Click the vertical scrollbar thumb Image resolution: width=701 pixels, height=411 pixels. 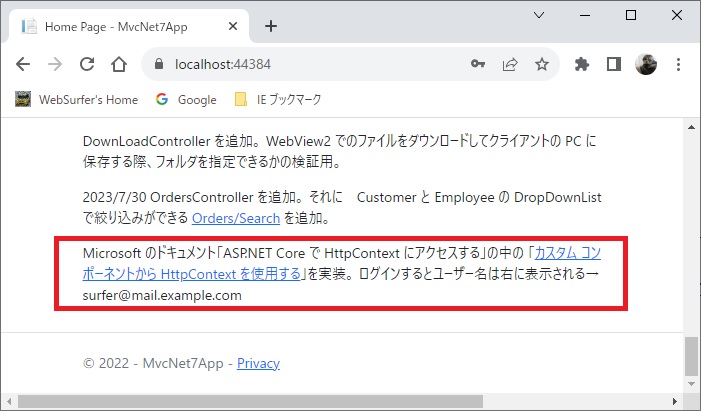tap(691, 356)
